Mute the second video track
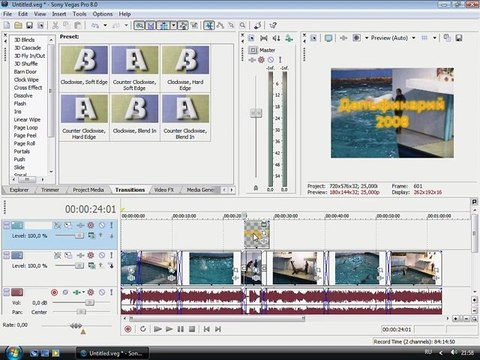 pos(102,256)
